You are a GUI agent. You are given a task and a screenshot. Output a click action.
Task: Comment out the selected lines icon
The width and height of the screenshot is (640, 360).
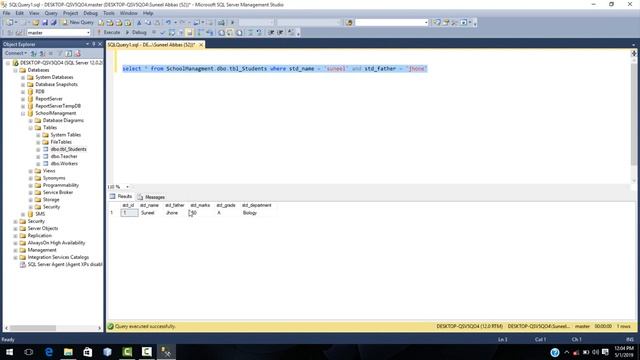click(251, 32)
